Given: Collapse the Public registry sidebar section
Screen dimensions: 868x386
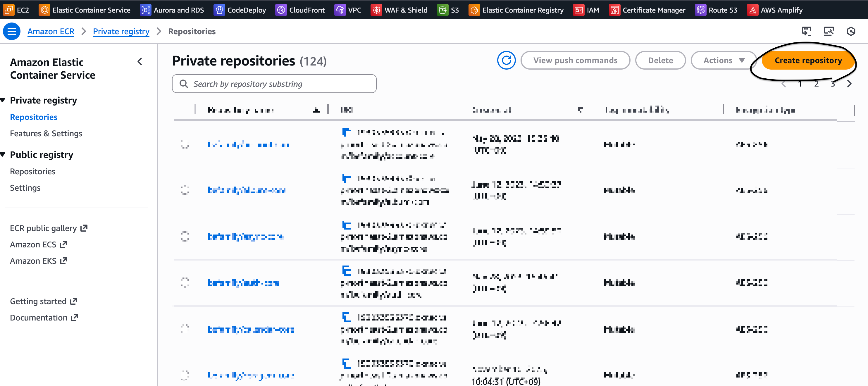Looking at the screenshot, I should (x=3, y=155).
